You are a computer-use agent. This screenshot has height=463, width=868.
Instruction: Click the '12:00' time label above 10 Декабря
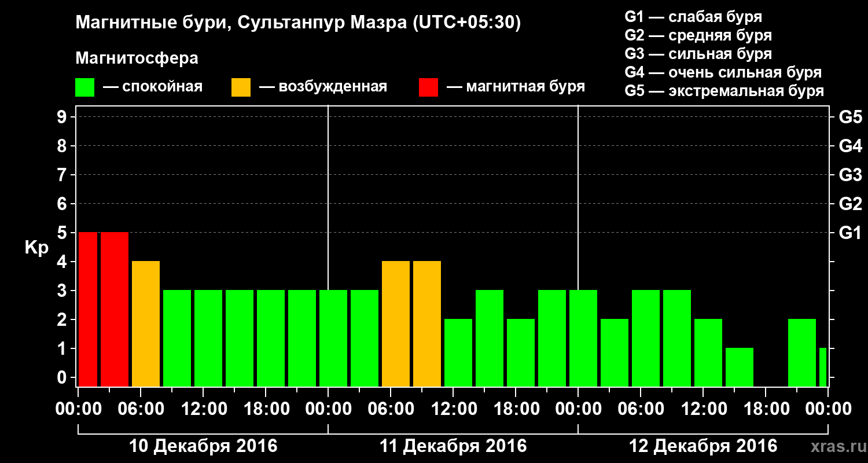pyautogui.click(x=203, y=409)
